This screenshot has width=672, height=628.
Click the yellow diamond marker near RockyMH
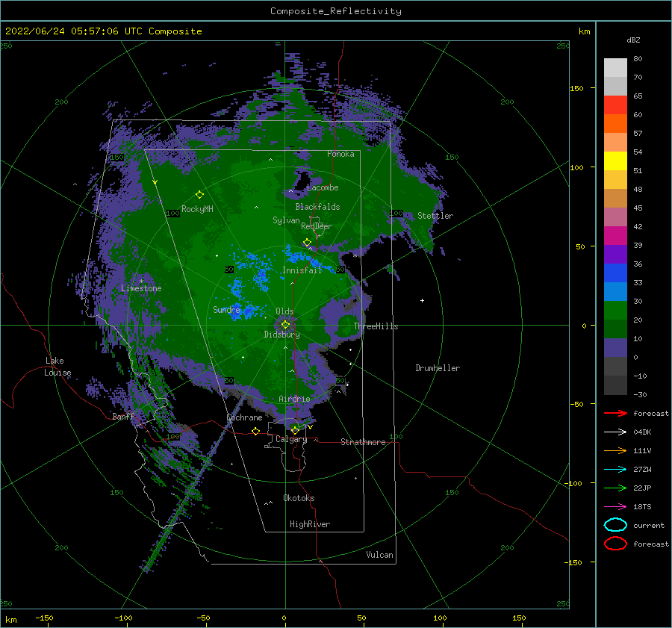click(199, 195)
